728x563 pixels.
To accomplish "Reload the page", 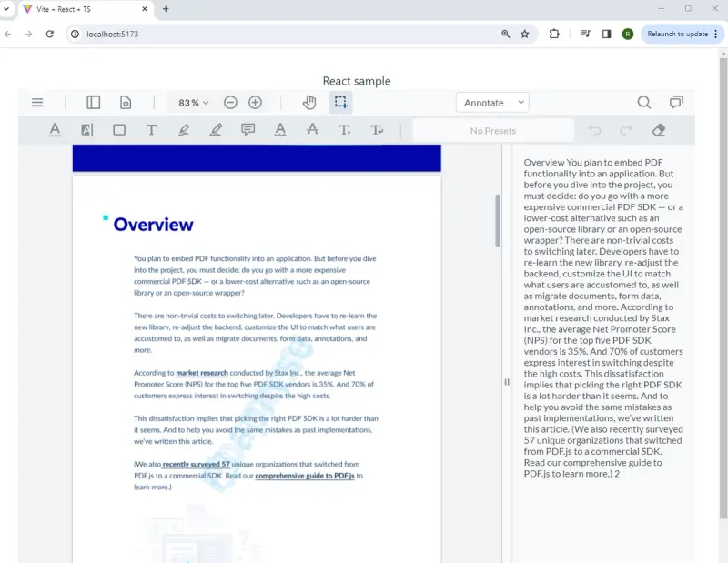I will pyautogui.click(x=50, y=34).
